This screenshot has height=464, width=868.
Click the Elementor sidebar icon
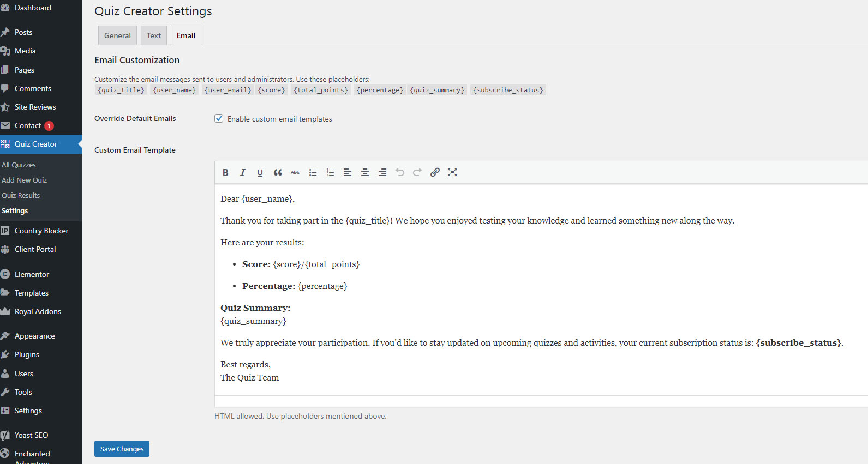point(5,274)
